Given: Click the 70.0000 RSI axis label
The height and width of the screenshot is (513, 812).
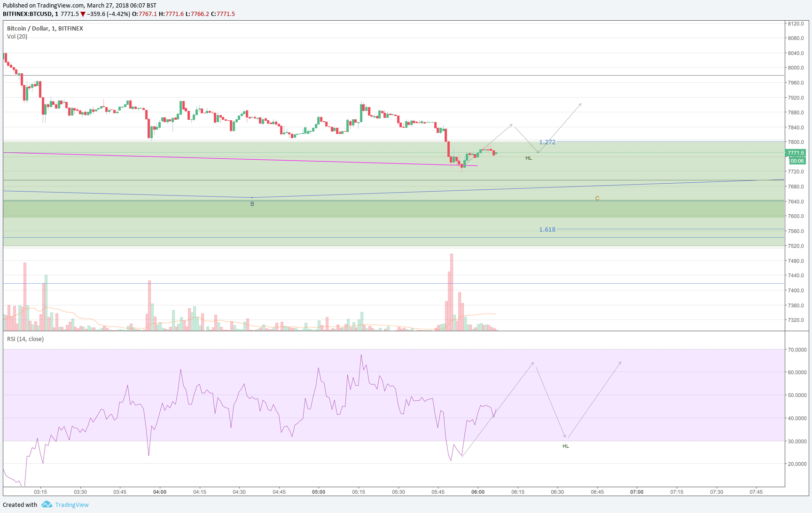Looking at the screenshot, I should [797, 350].
